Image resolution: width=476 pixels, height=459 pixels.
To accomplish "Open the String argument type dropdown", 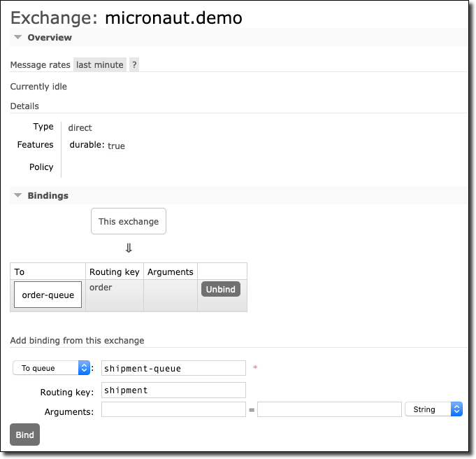I will point(433,409).
